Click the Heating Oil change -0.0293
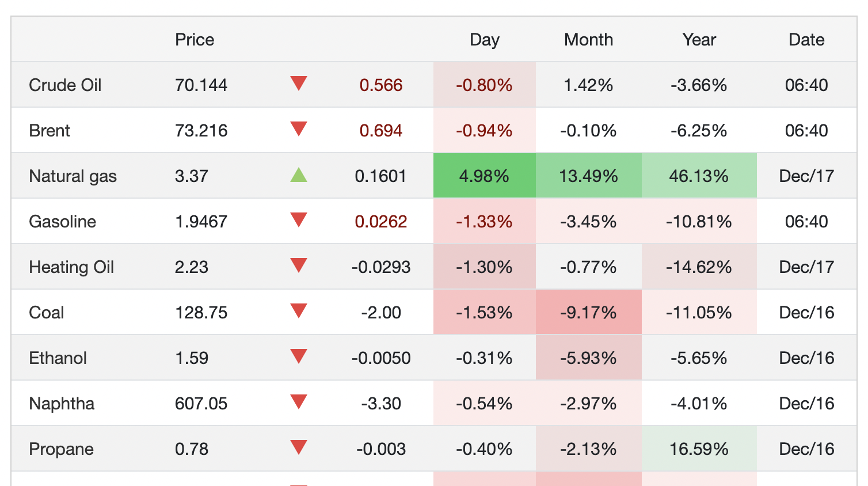The width and height of the screenshot is (868, 486). (x=381, y=267)
